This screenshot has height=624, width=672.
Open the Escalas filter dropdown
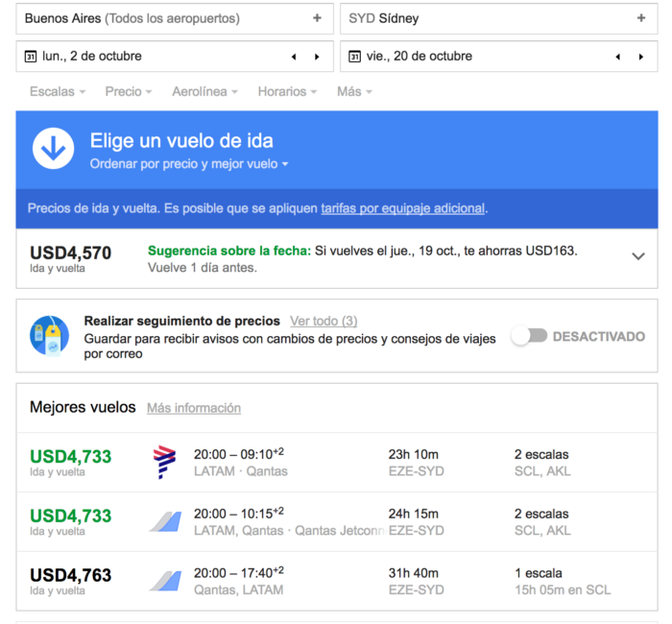(57, 92)
